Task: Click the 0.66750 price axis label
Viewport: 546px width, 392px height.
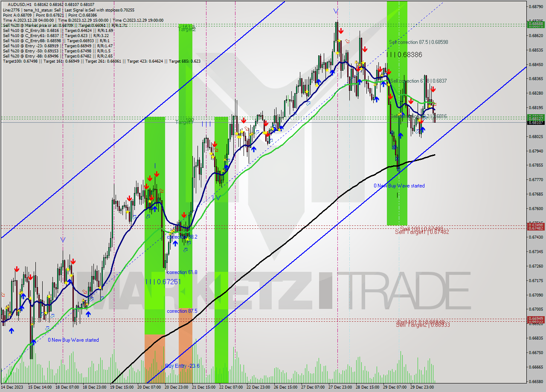Action: coord(536,353)
